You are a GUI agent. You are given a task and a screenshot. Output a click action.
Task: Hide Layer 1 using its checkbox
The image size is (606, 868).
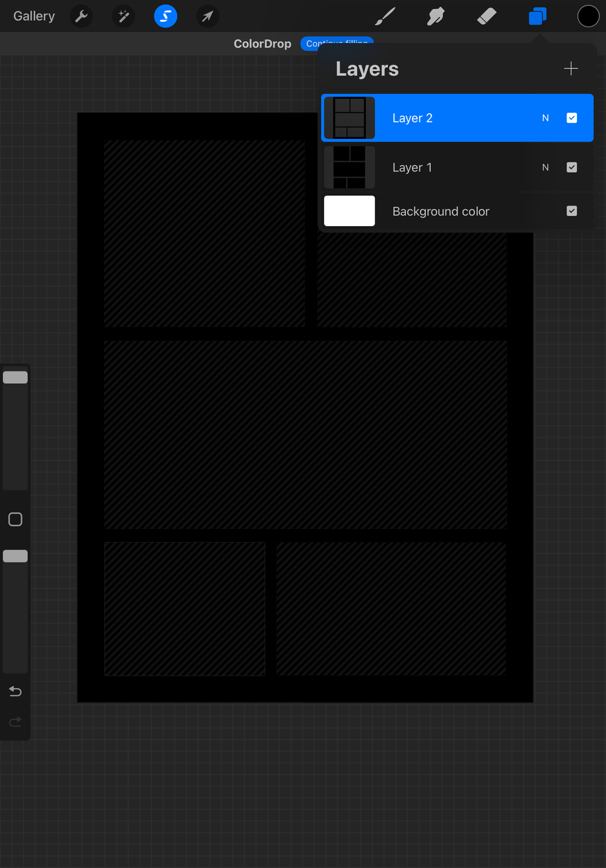pyautogui.click(x=571, y=167)
